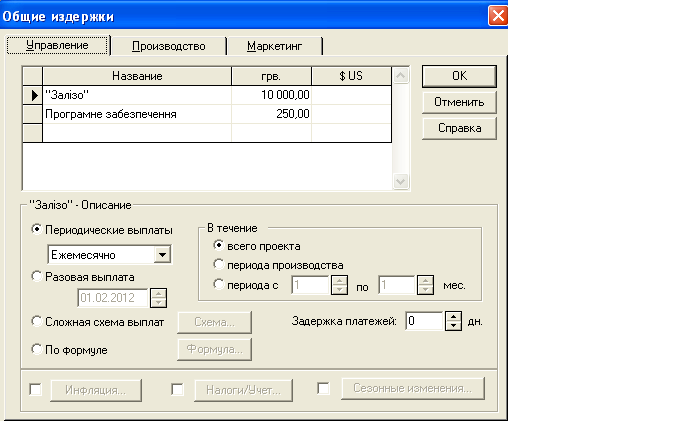Open the Производство tab
The width and height of the screenshot is (683, 421).
point(169,46)
